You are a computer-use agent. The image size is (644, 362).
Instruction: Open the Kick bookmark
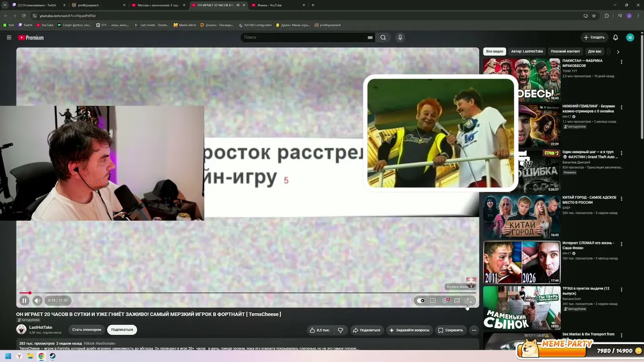click(9, 25)
